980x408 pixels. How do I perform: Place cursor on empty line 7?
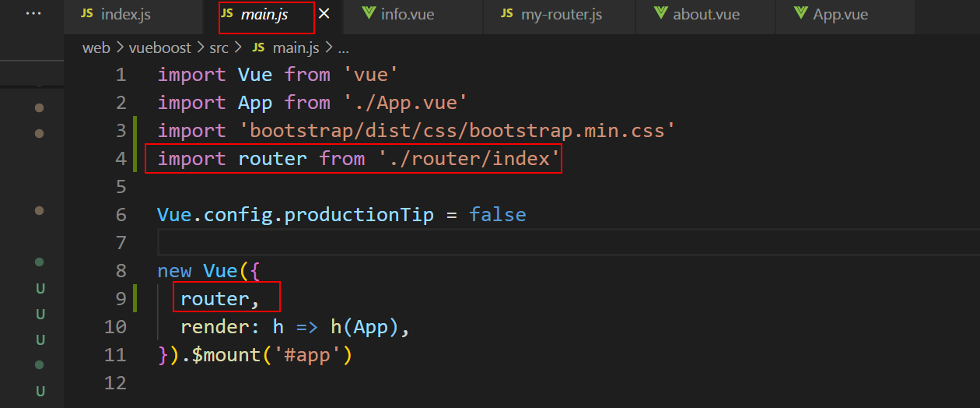pyautogui.click(x=467, y=243)
